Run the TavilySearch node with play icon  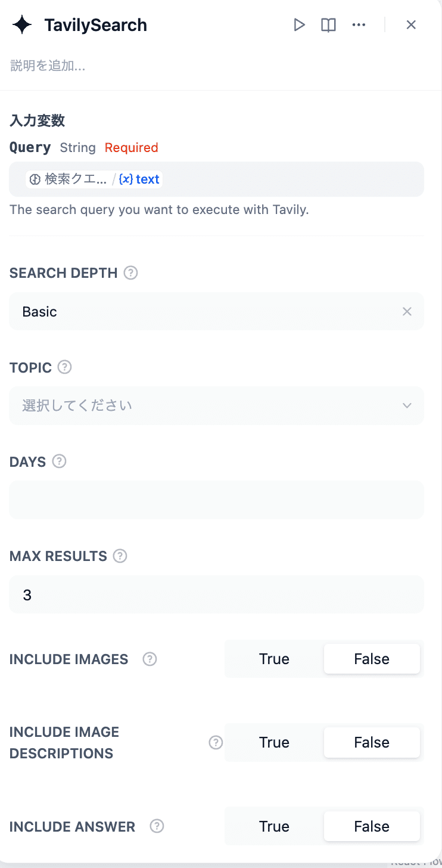pyautogui.click(x=299, y=25)
